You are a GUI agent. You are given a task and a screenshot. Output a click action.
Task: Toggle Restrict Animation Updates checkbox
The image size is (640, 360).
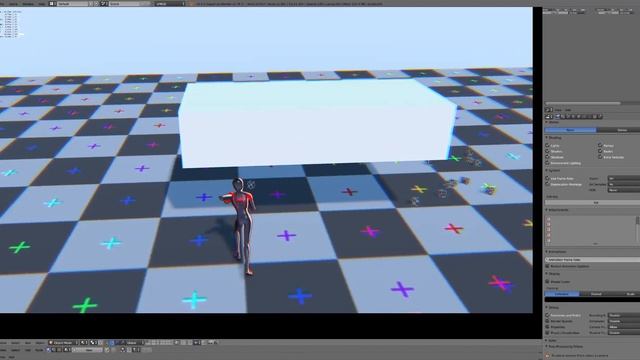point(547,266)
